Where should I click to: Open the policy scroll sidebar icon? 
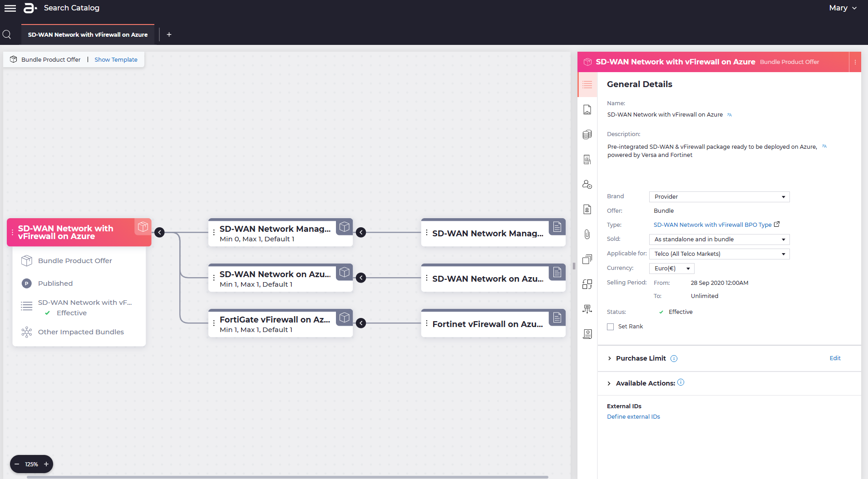[587, 334]
